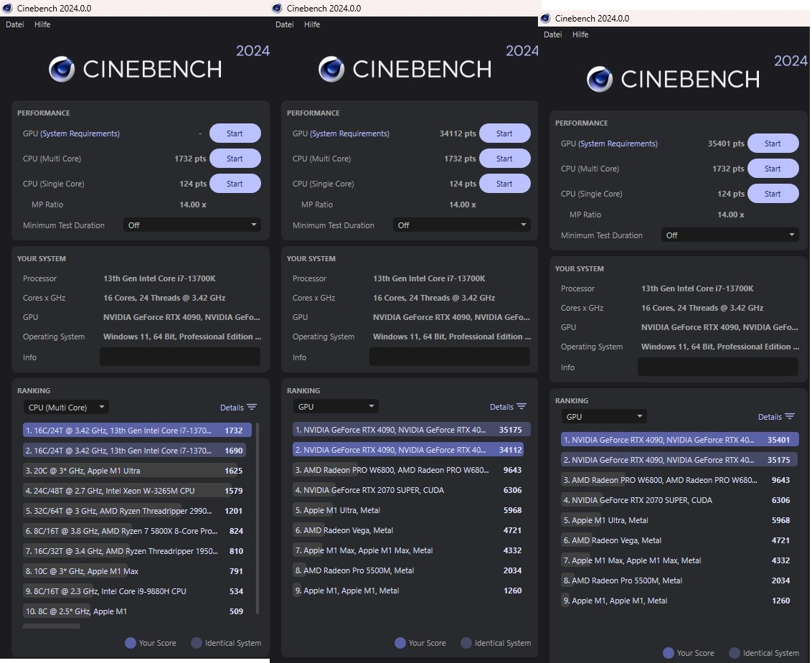Select RTX 4090 row scoring 35401 in right window

click(679, 440)
